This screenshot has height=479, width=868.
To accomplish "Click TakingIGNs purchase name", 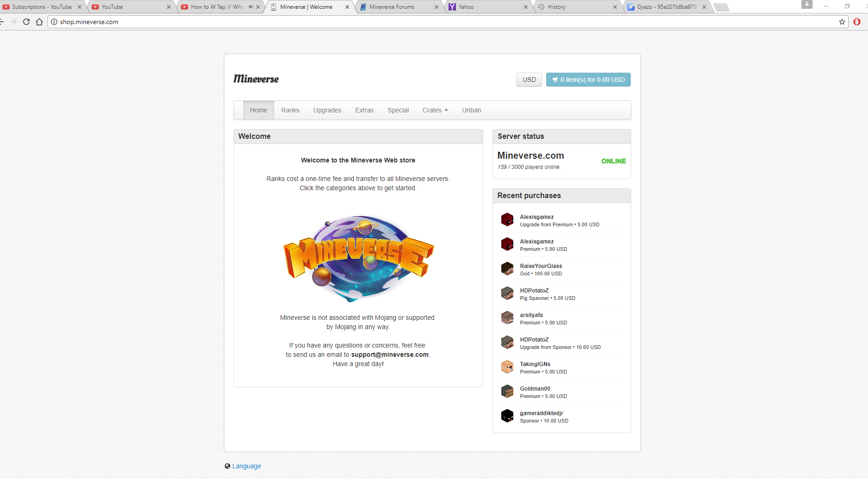I will pos(535,364).
